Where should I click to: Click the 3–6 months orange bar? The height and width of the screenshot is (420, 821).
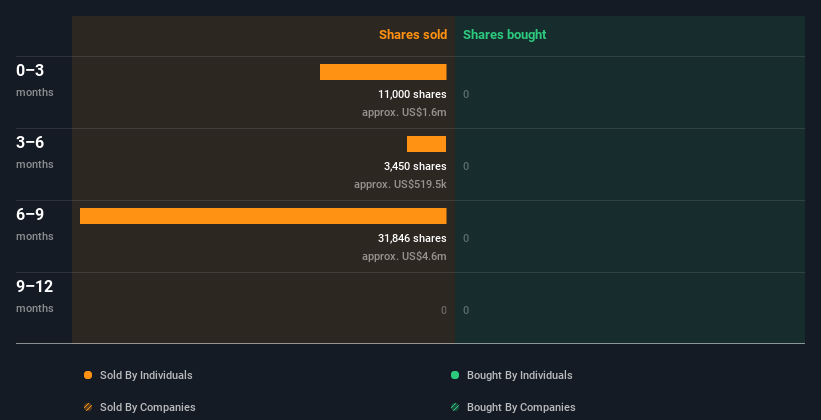point(426,144)
